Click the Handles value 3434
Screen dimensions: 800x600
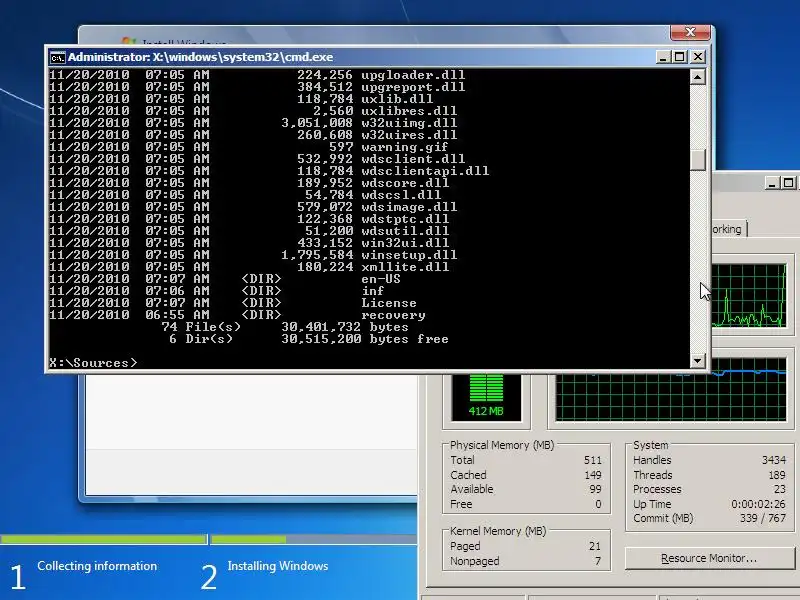774,460
